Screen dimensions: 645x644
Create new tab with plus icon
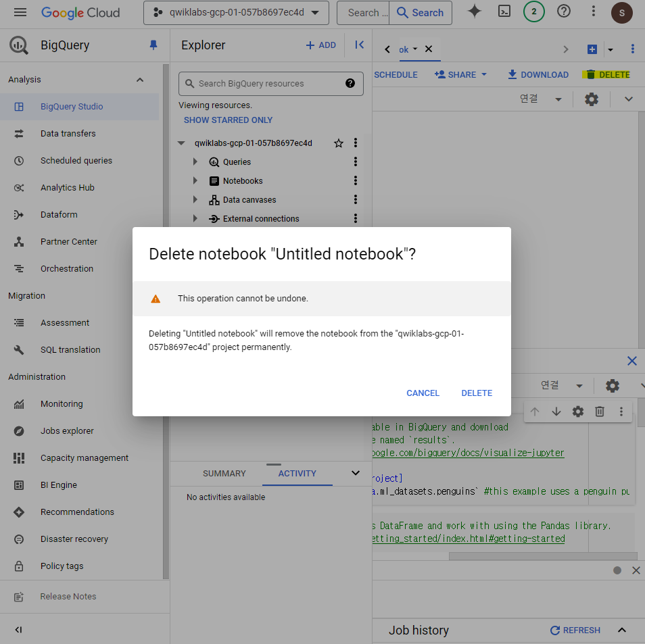[x=592, y=49]
